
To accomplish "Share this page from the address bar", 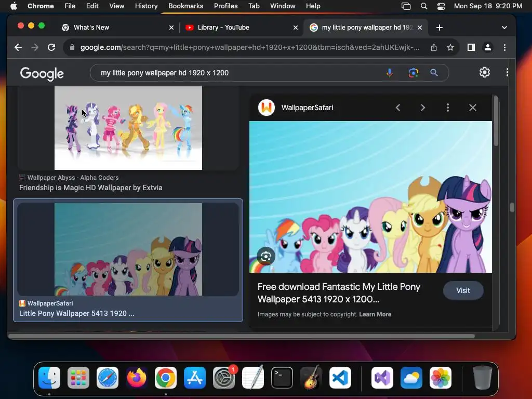I will click(434, 47).
